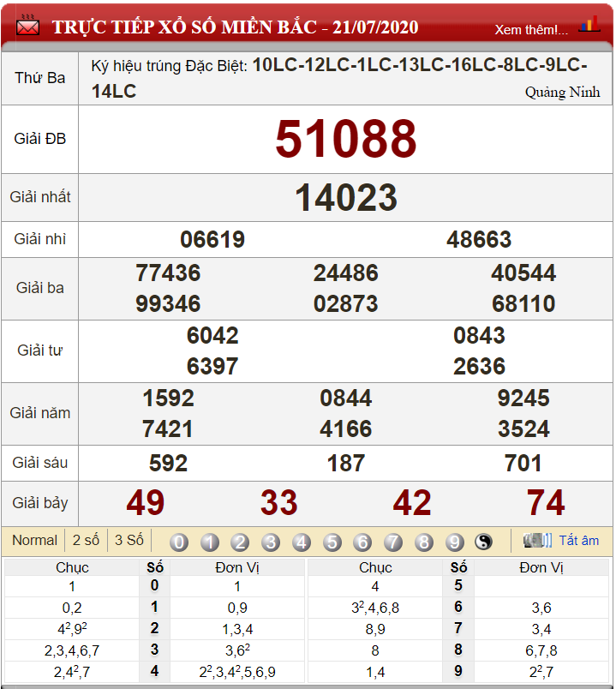Select the digit 8 filter ball

pyautogui.click(x=424, y=542)
